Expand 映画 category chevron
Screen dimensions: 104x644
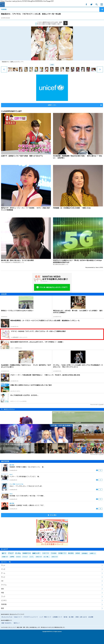click(102, 592)
